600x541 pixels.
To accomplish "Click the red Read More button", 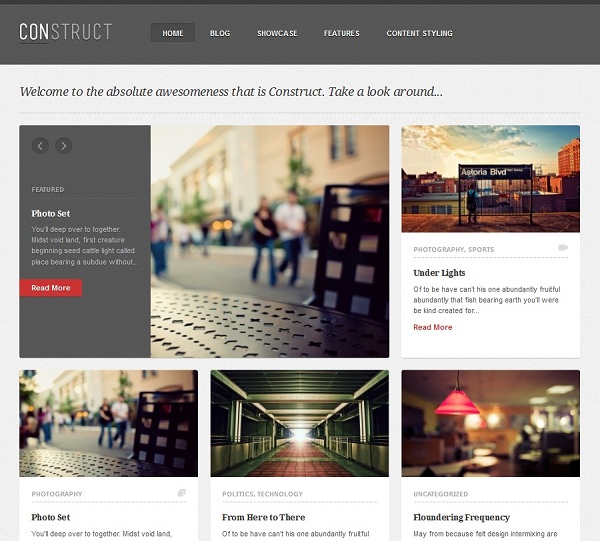I will [51, 288].
